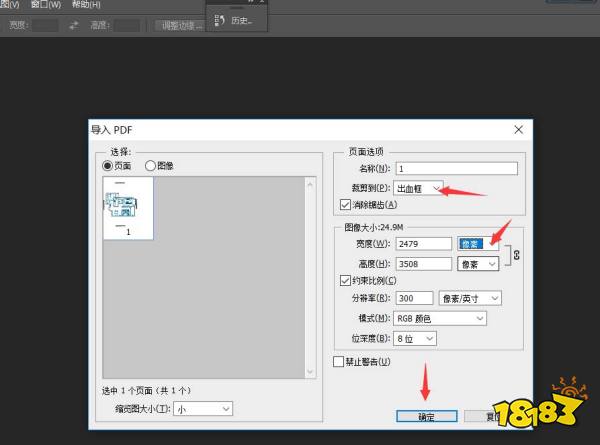Expand the 模式 RGB color dropdown
The width and height of the screenshot is (600, 445).
[440, 318]
